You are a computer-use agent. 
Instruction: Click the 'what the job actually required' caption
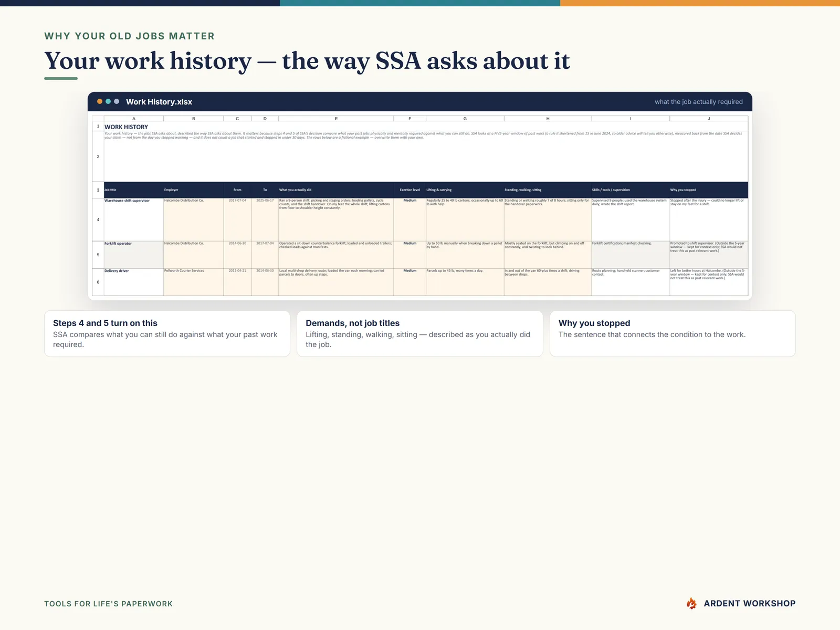pyautogui.click(x=699, y=102)
